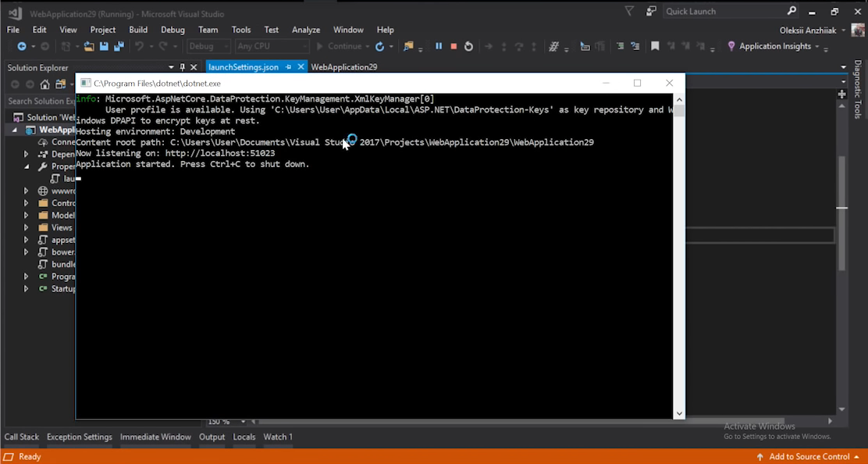Open the Watch 1 tab
Screen dimensions: 868x464
pyautogui.click(x=278, y=437)
